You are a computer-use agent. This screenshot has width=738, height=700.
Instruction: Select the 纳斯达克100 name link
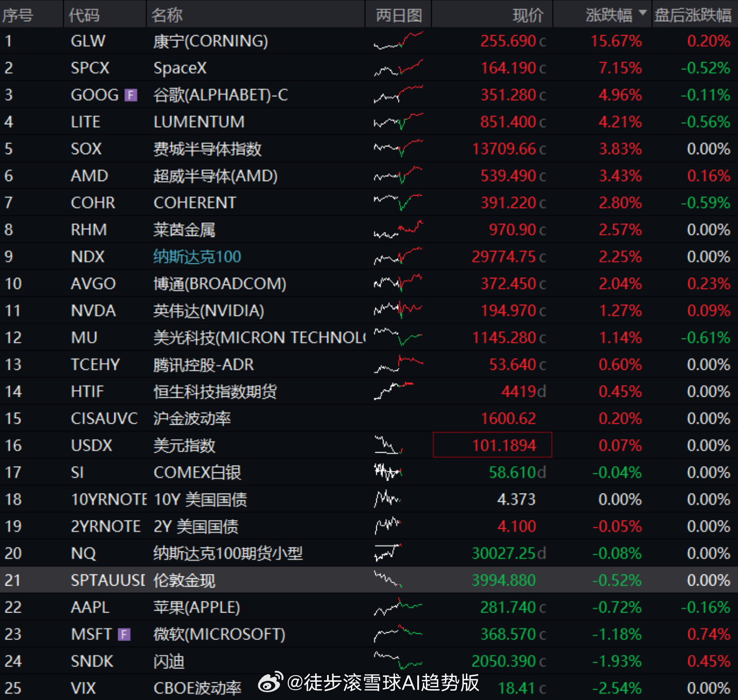tap(197, 257)
